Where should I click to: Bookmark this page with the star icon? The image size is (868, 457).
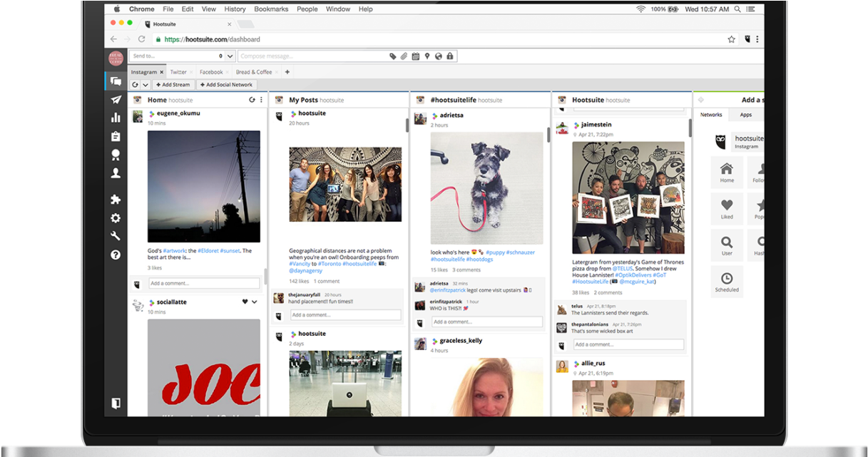pyautogui.click(x=731, y=40)
